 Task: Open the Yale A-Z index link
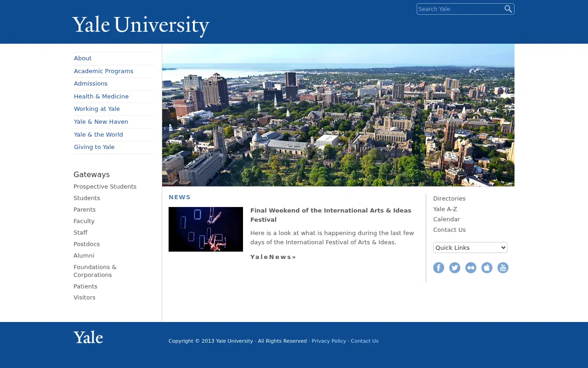point(445,209)
